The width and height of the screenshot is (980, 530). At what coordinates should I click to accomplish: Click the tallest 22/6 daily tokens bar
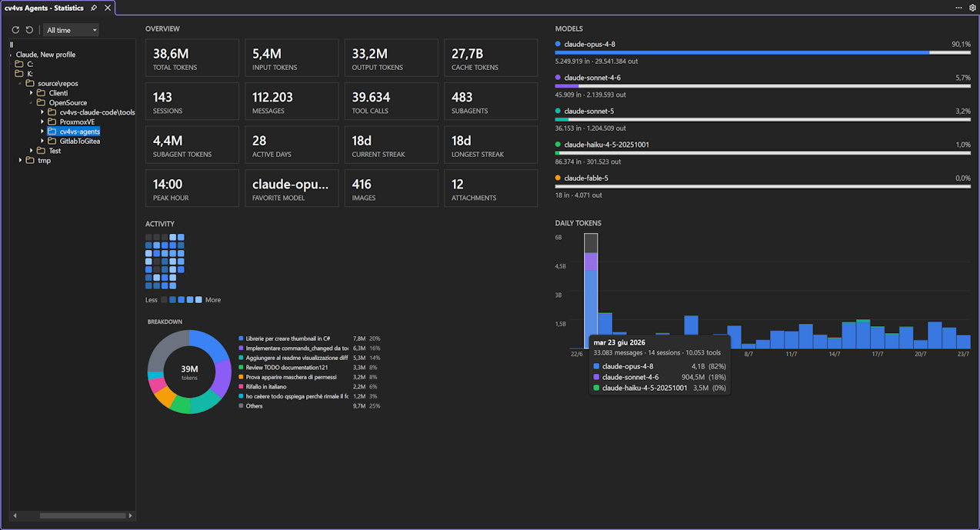point(591,291)
